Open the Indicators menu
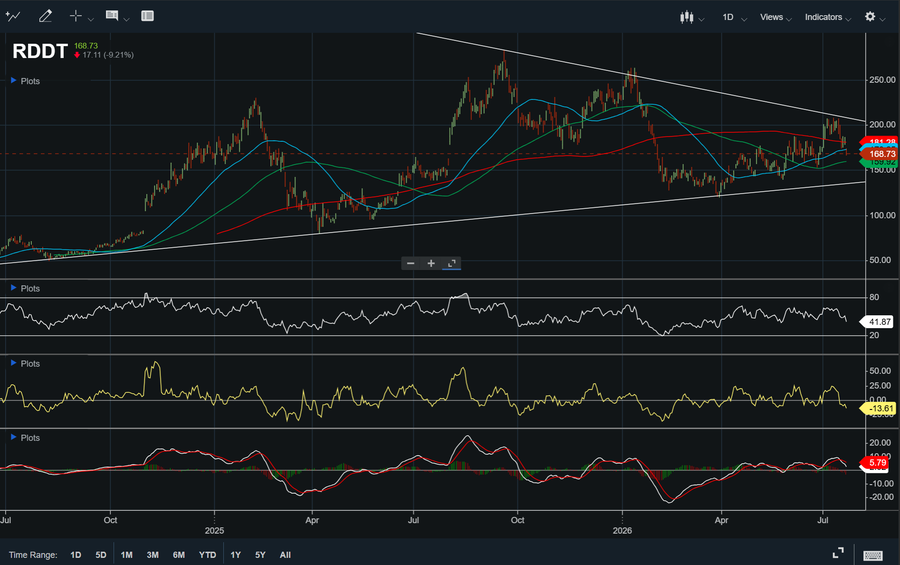This screenshot has height=565, width=900. [x=828, y=17]
